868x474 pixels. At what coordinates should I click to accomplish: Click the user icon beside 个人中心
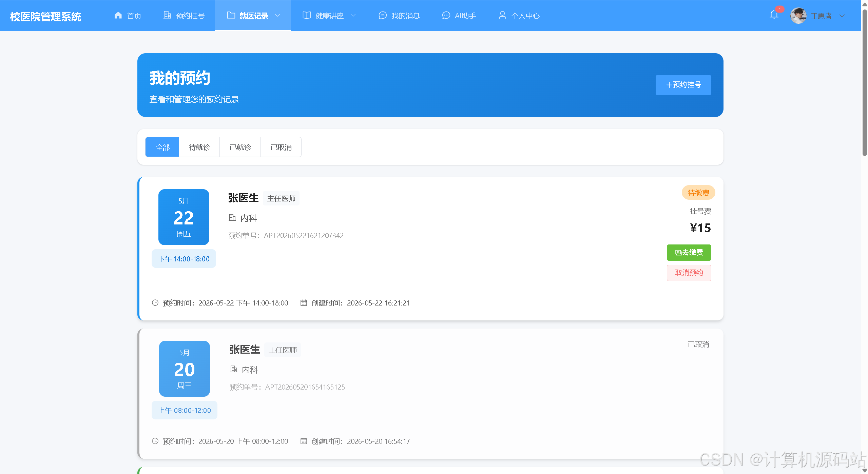pos(502,15)
